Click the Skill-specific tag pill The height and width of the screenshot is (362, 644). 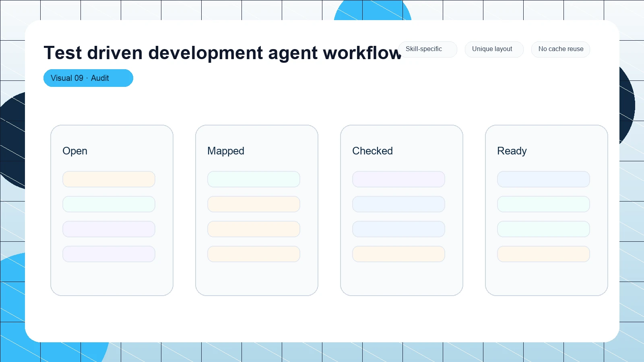428,49
